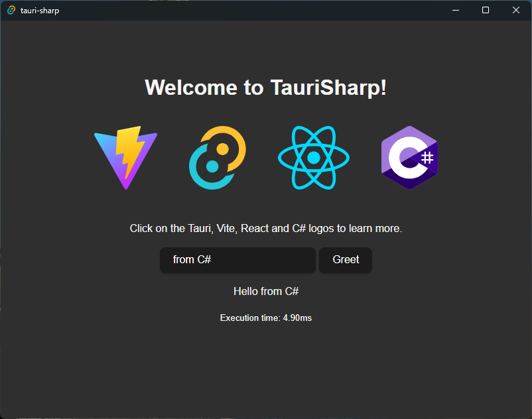Click the purple C# hexagon logo
Screen dimensions: 532x419
click(409, 158)
